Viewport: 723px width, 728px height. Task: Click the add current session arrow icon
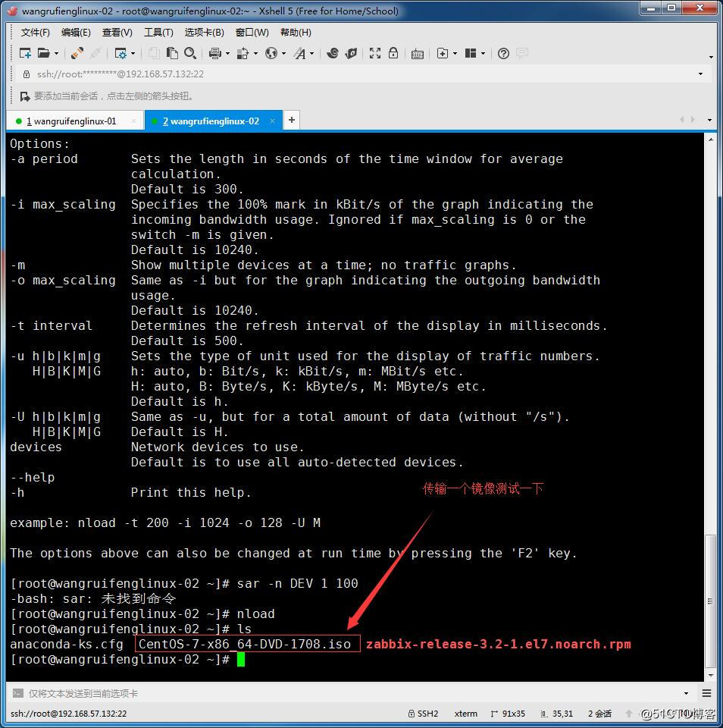25,96
